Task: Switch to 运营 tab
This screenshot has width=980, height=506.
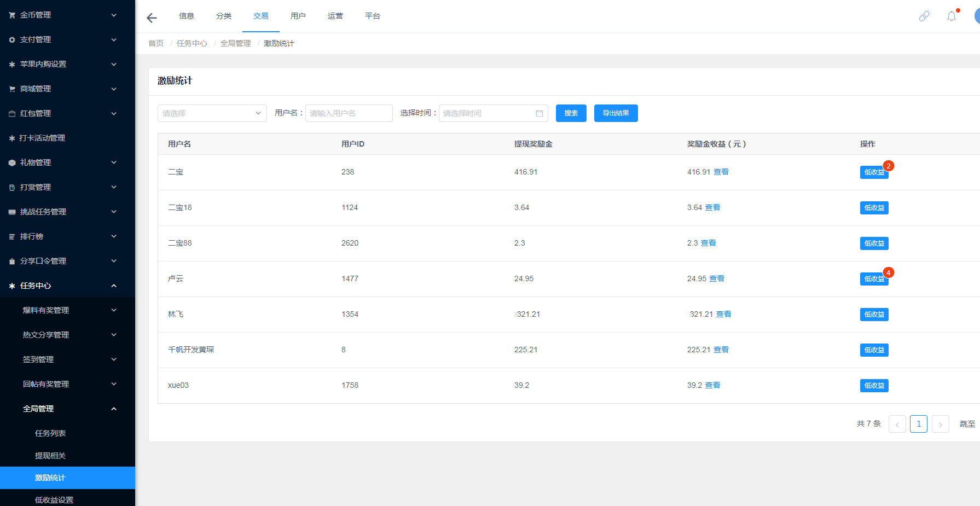Action: pos(335,16)
